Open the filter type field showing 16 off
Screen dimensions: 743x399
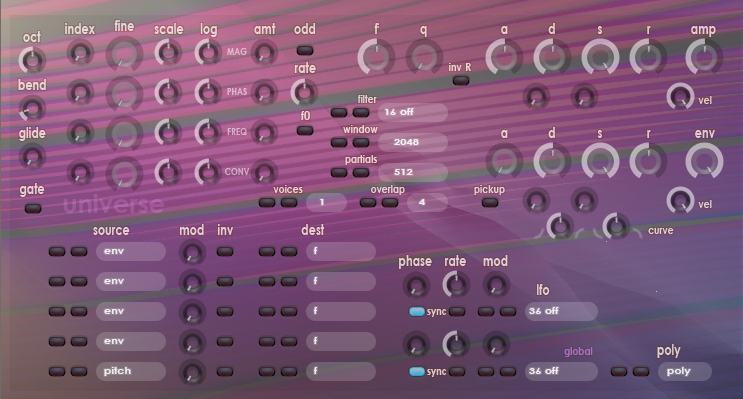point(413,112)
